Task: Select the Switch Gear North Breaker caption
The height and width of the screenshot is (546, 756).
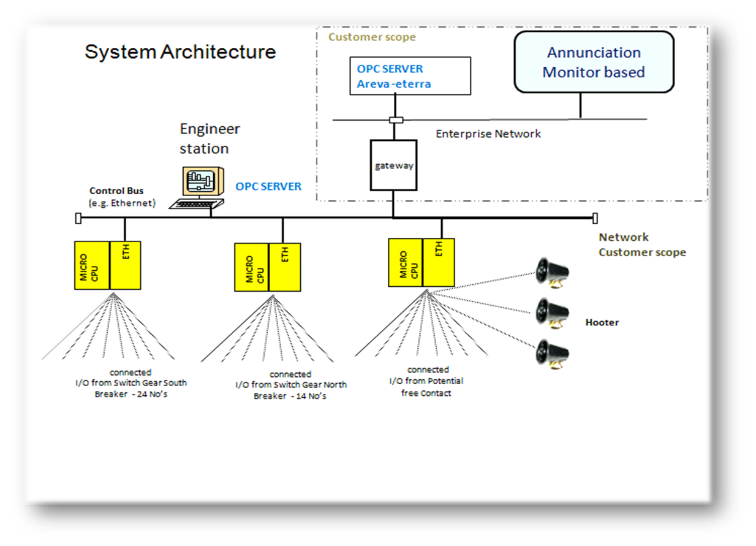Action: [x=290, y=385]
